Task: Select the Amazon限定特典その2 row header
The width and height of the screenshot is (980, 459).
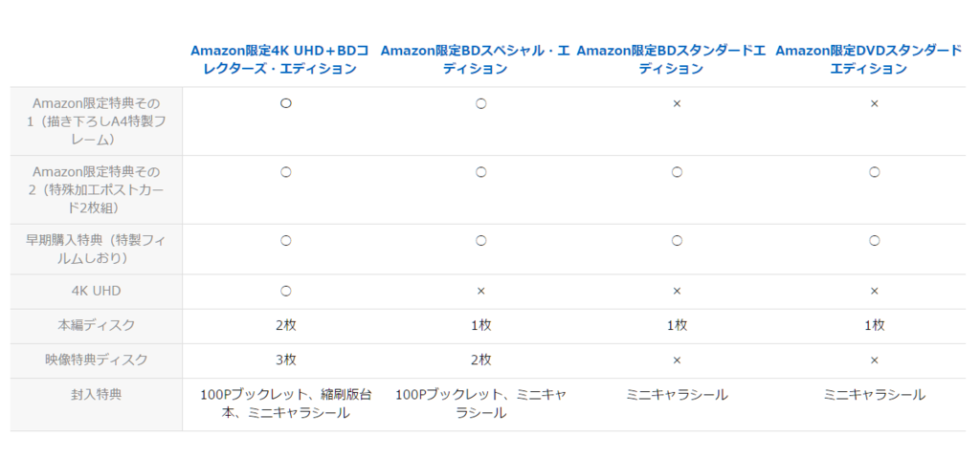Action: coord(96,189)
